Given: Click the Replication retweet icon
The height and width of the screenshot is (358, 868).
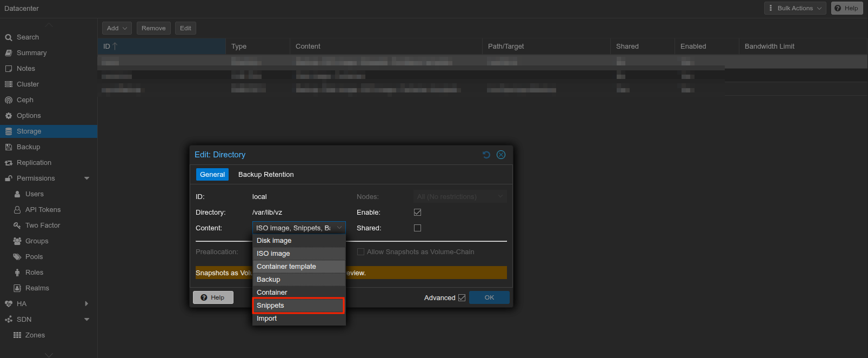Looking at the screenshot, I should pyautogui.click(x=9, y=163).
